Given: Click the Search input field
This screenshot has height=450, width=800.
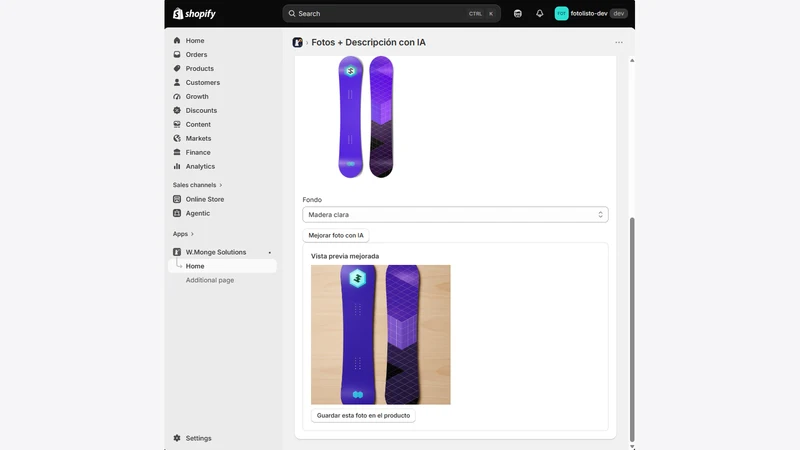Looking at the screenshot, I should pos(391,14).
